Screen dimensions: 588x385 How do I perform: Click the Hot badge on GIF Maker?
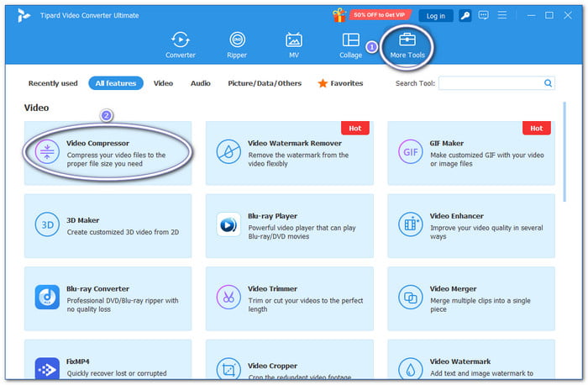click(x=537, y=129)
